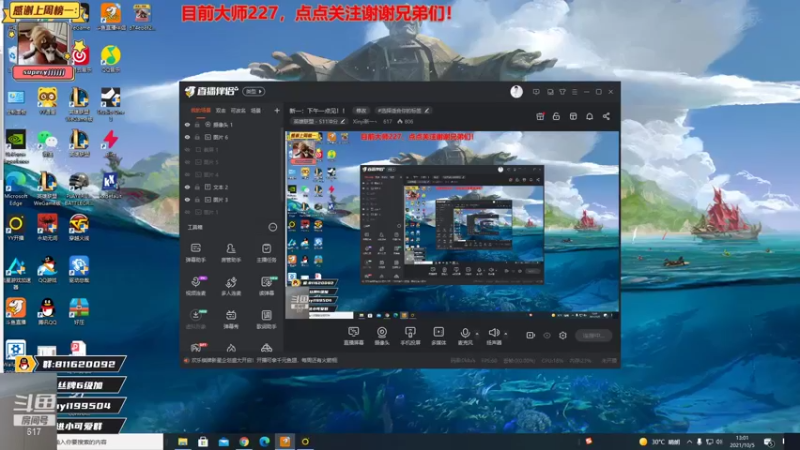Open the 视频连麦 video co-stream tool
This screenshot has width=800, height=450.
tap(196, 286)
